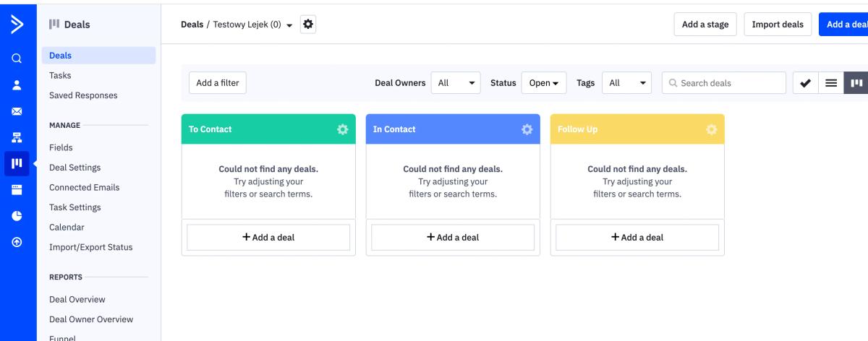The width and height of the screenshot is (868, 341).
Task: Open the Deal Owners dropdown
Action: 456,83
